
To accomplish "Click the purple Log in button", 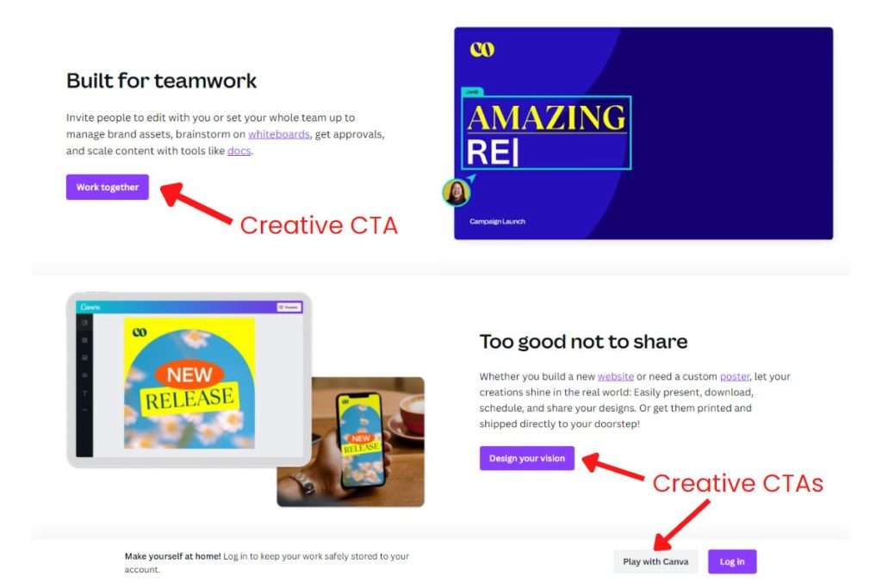I will (x=732, y=561).
